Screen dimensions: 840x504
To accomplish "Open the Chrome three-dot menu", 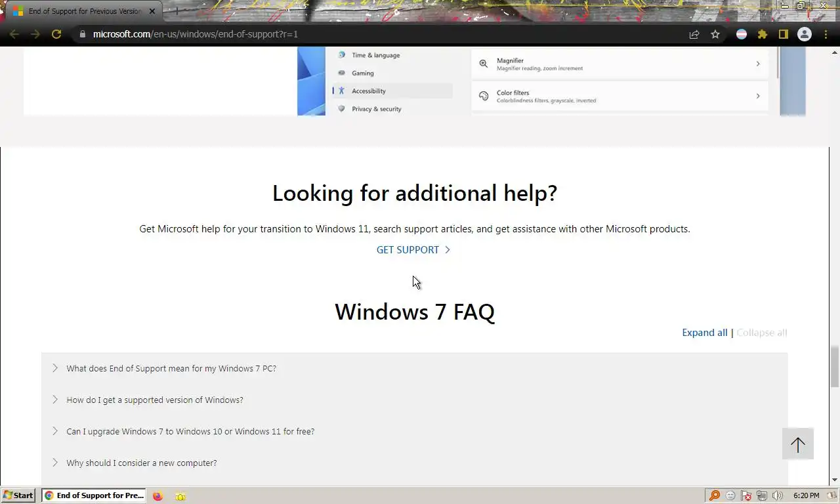I will [x=826, y=34].
